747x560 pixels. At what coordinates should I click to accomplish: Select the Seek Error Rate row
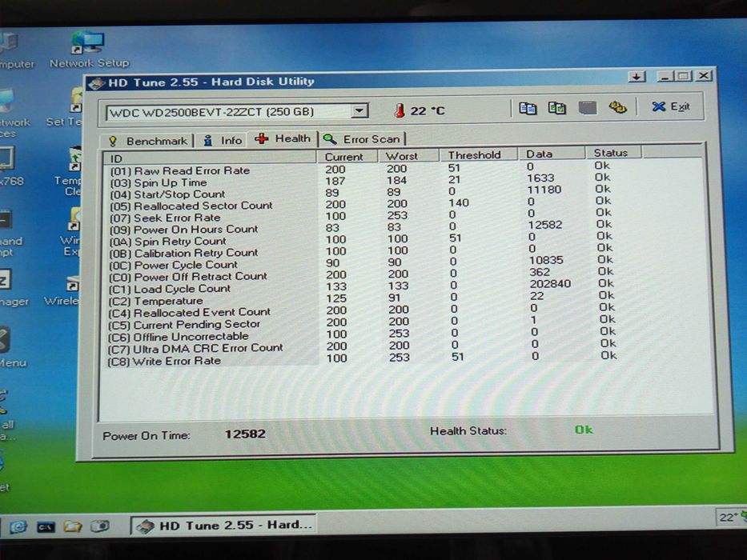pos(362,217)
